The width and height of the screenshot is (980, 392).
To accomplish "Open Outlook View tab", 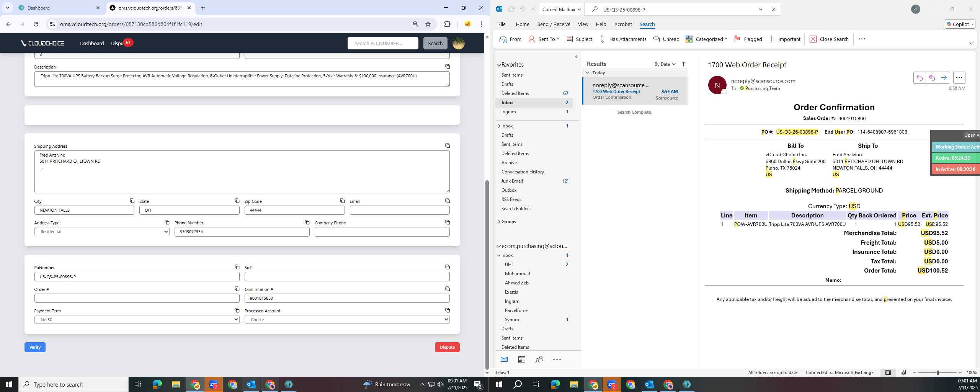I will point(583,24).
